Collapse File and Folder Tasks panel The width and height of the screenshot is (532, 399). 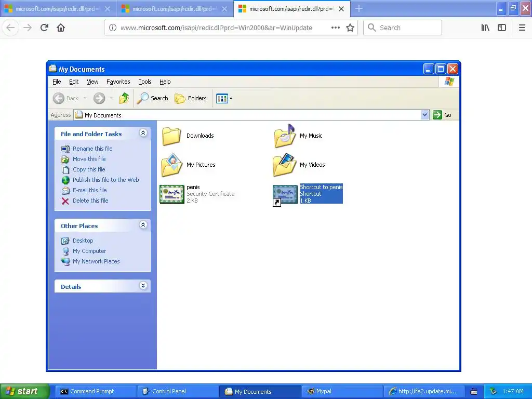tap(143, 133)
